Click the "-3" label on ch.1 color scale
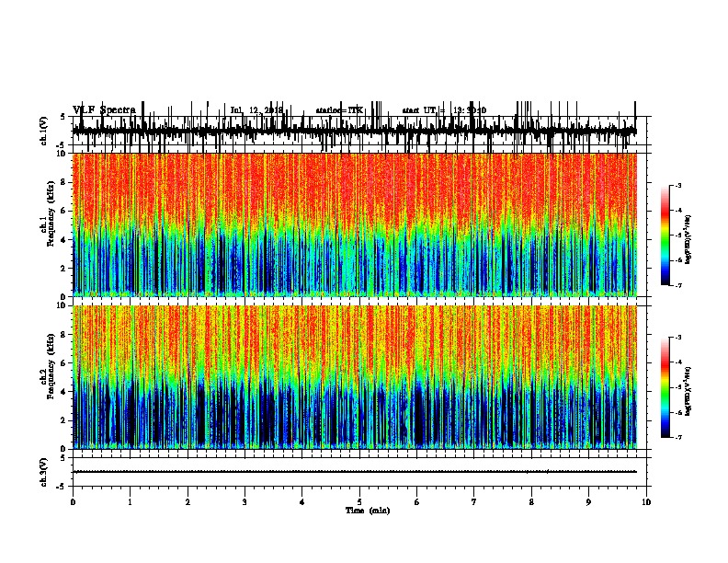 (x=678, y=185)
